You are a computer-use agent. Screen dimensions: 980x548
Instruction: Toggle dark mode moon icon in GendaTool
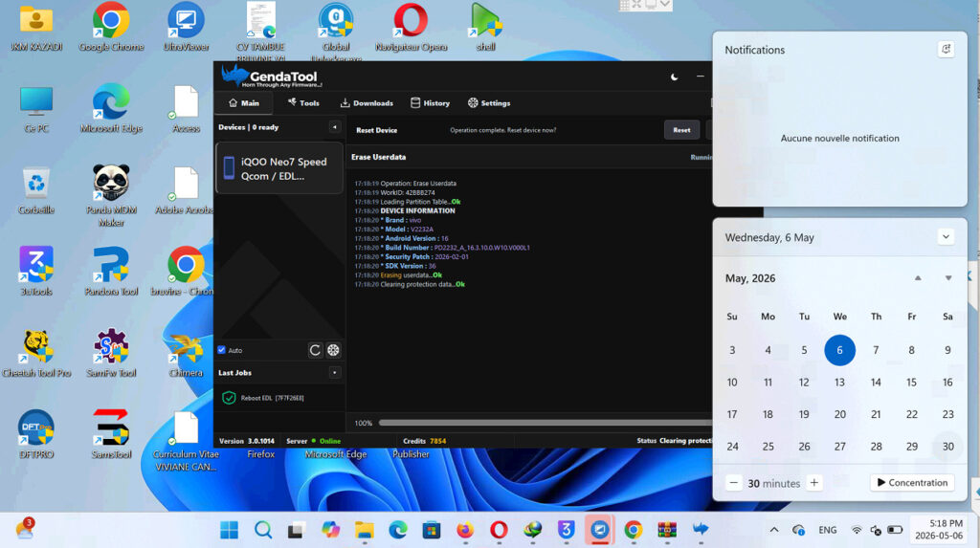coord(675,77)
